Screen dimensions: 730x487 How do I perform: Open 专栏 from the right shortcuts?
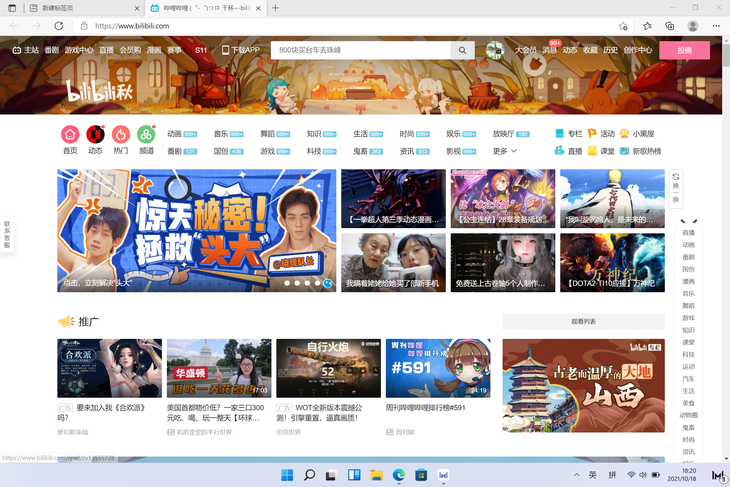click(568, 134)
